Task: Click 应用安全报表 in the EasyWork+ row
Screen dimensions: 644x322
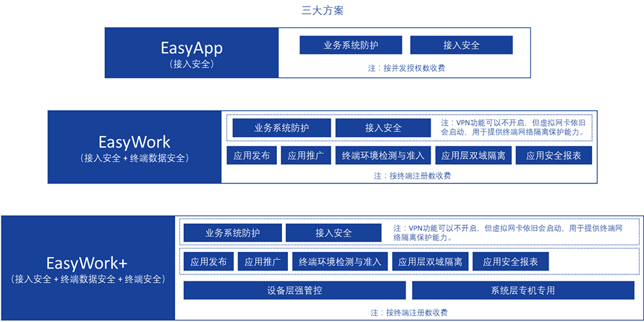Action: (x=511, y=261)
